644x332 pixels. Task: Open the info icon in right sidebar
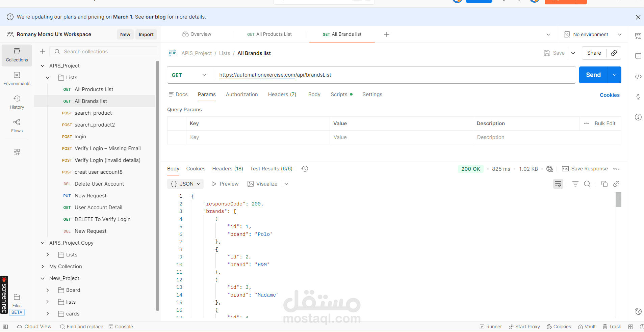638,117
